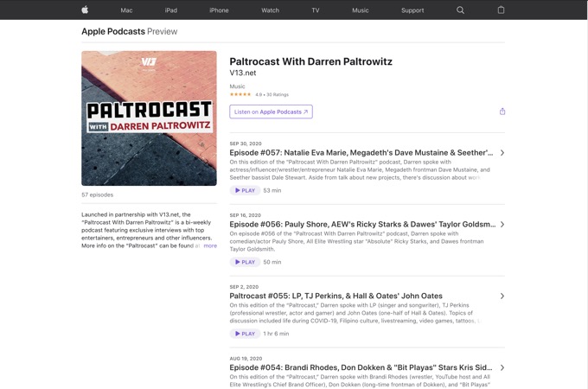The height and width of the screenshot is (389, 588).
Task: Click the share icon beside Listen button
Action: coord(502,112)
